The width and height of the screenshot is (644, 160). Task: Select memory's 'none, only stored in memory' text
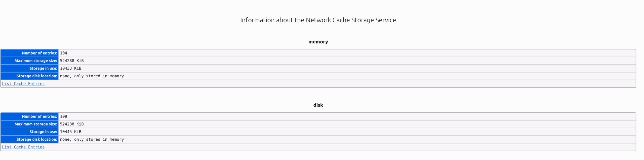[x=92, y=76]
